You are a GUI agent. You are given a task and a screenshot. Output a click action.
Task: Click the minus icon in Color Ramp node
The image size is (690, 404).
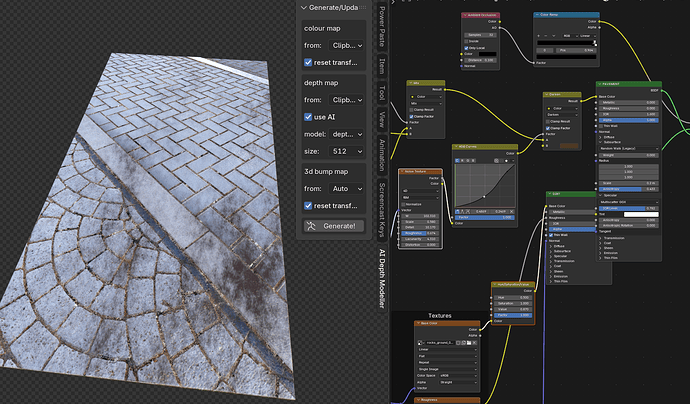[546, 36]
